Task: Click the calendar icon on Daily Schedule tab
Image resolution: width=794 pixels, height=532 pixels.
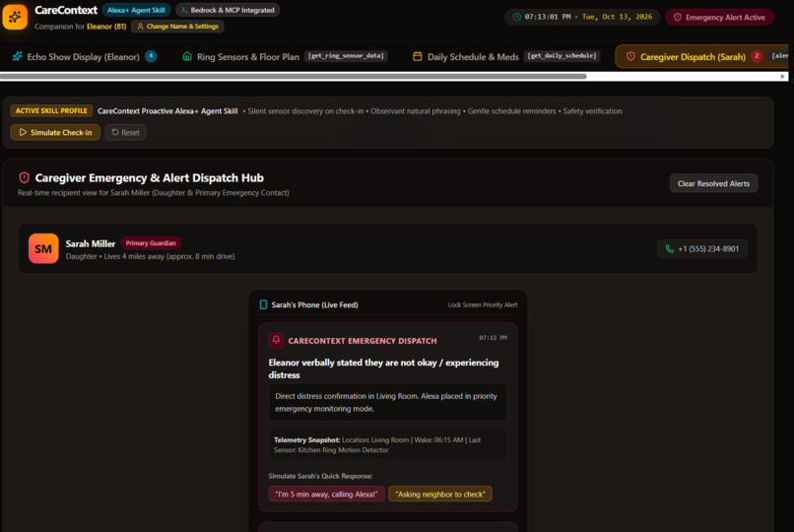Action: [x=418, y=56]
